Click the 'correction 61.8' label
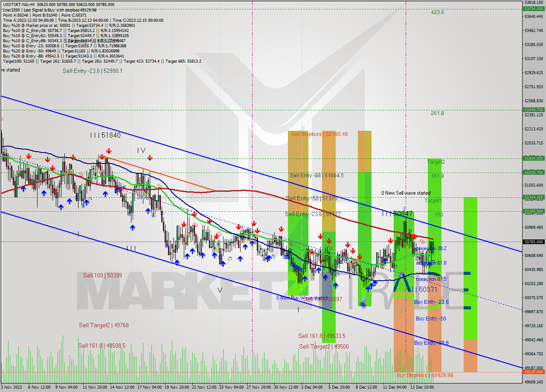This screenshot has width=546, height=392. [x=431, y=263]
